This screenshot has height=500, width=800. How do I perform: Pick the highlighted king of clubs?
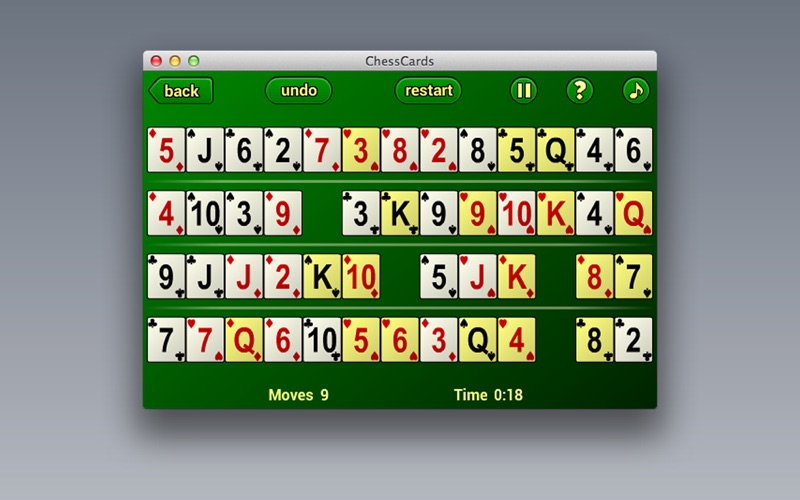pyautogui.click(x=399, y=213)
